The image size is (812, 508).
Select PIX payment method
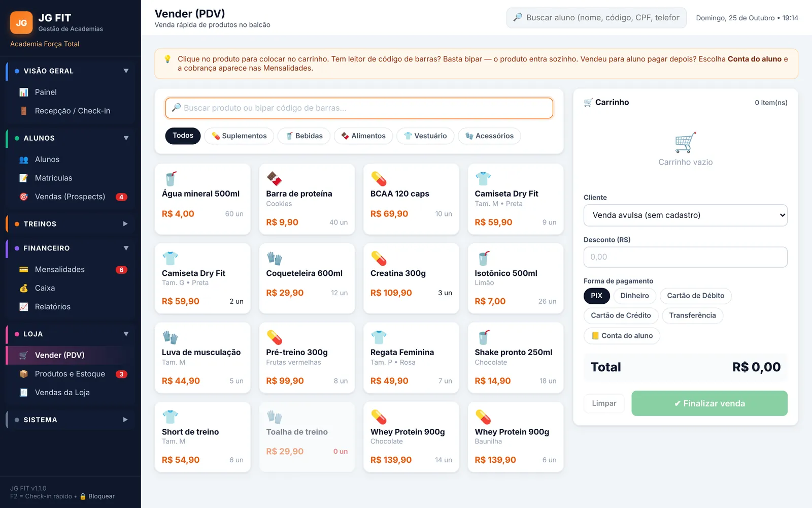pyautogui.click(x=596, y=296)
